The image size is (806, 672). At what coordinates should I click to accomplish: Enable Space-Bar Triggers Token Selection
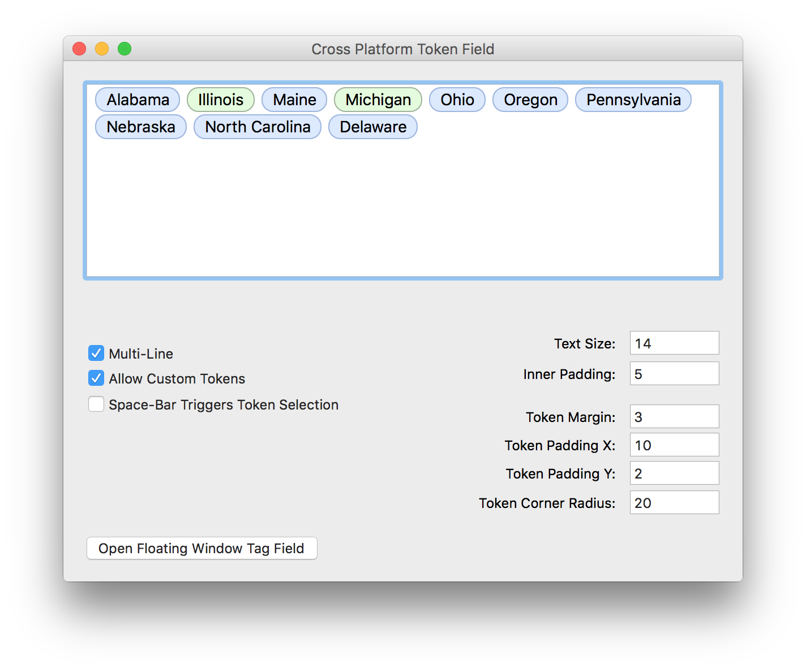(96, 404)
